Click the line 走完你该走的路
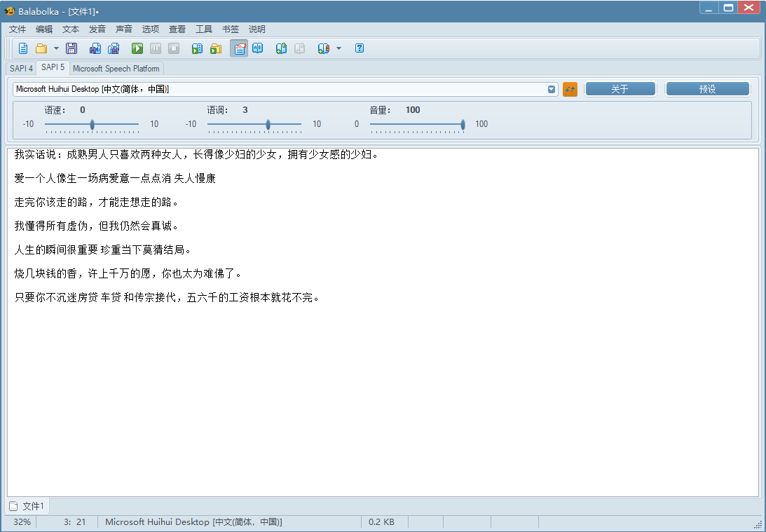 click(96, 203)
